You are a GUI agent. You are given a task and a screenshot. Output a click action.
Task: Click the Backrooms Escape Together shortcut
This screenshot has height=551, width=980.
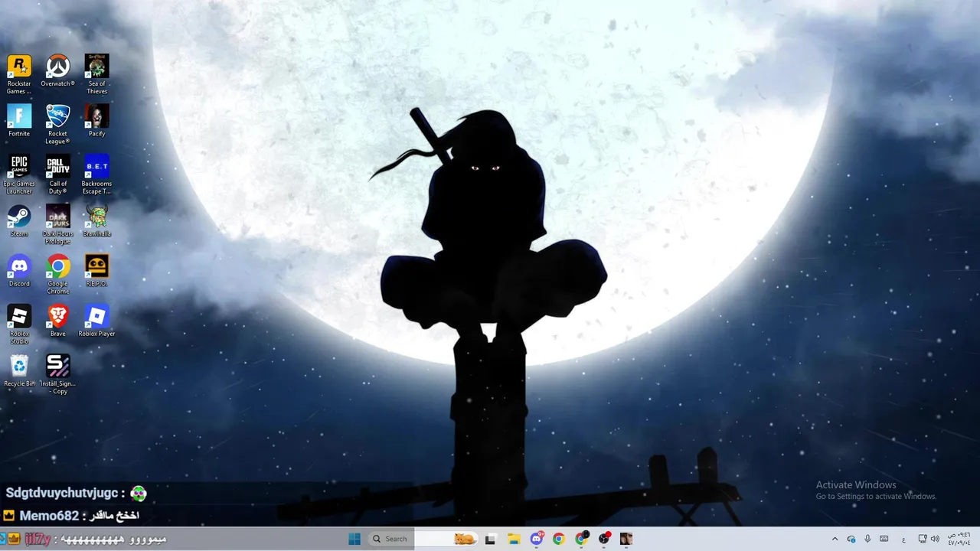click(97, 174)
